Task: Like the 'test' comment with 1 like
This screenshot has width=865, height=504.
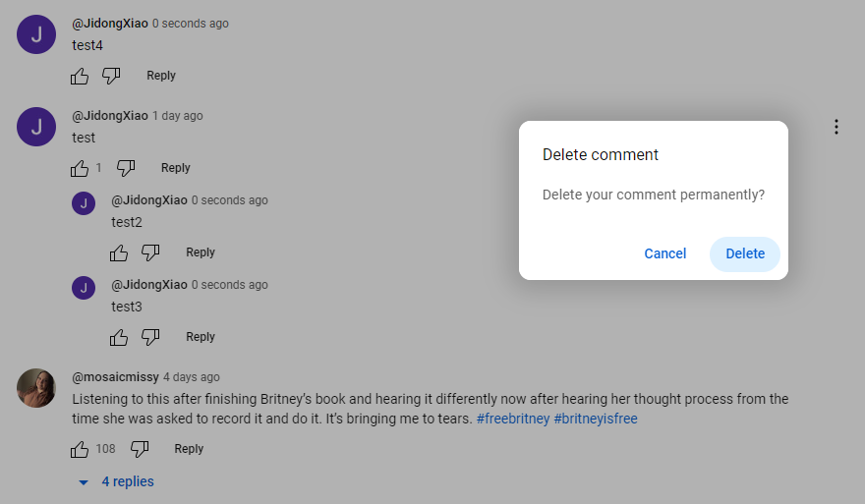Action: click(81, 168)
